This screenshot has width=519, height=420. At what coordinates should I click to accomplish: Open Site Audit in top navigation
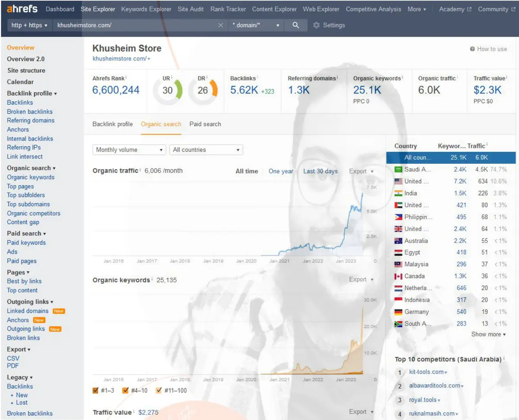191,9
